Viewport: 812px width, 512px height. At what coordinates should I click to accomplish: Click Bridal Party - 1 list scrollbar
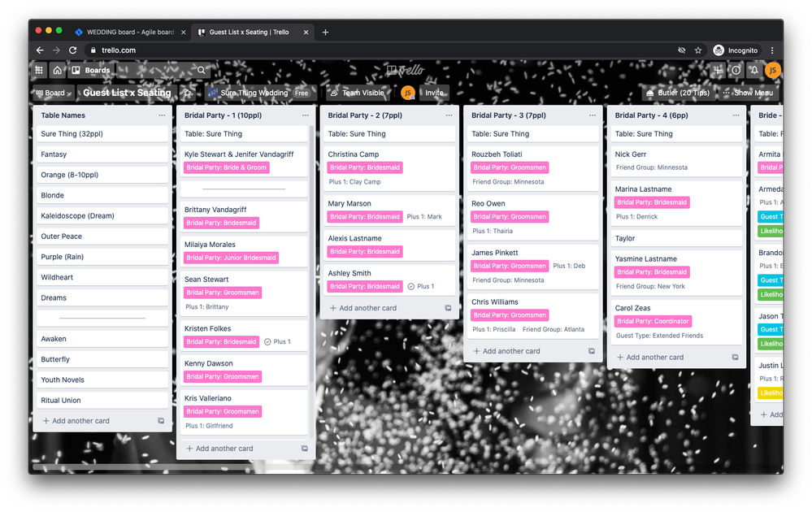[x=311, y=254]
